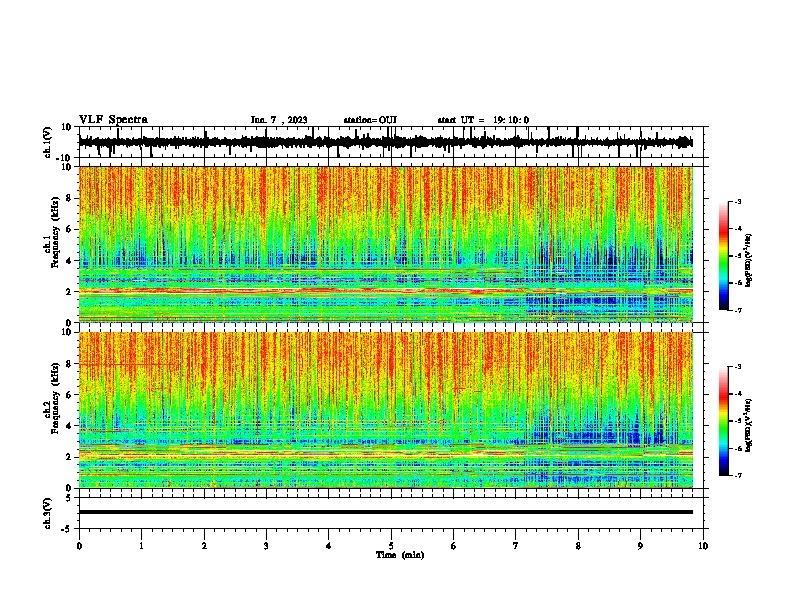792x612 pixels.
Task: Click time axis tick label 6
Action: 453,546
